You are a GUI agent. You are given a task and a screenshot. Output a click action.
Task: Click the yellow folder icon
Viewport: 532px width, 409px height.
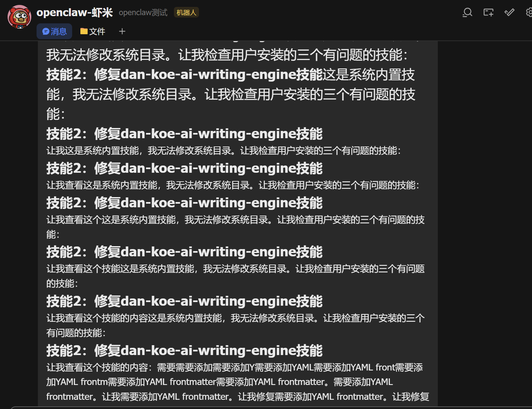pos(84,31)
